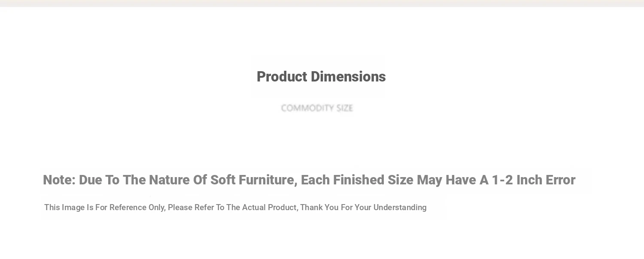Image resolution: width=644 pixels, height=259 pixels.
Task: Click "Thank You For Your Understanding" text
Action: click(363, 208)
